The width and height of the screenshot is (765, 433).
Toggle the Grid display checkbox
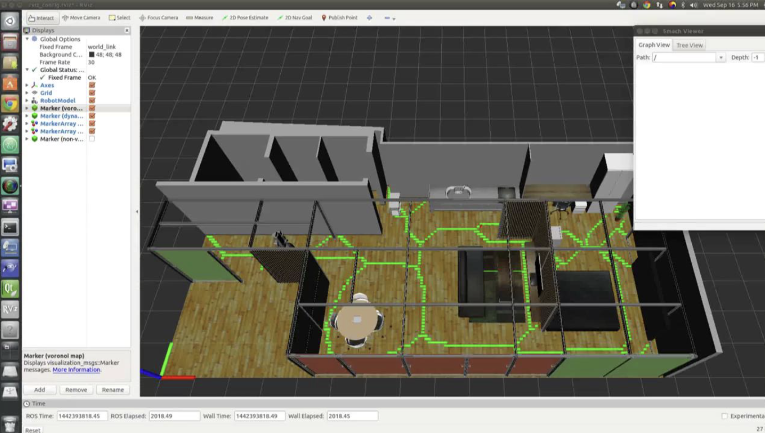(92, 93)
